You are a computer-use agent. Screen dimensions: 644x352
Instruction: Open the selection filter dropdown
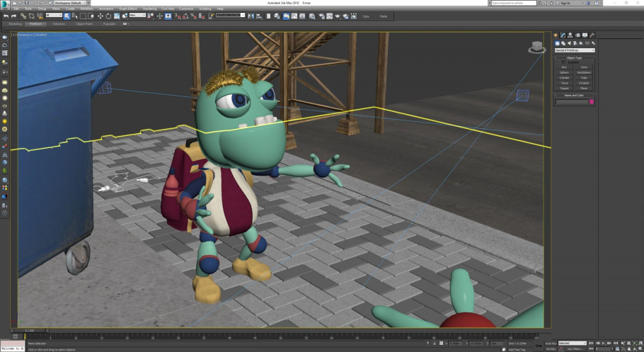click(54, 15)
